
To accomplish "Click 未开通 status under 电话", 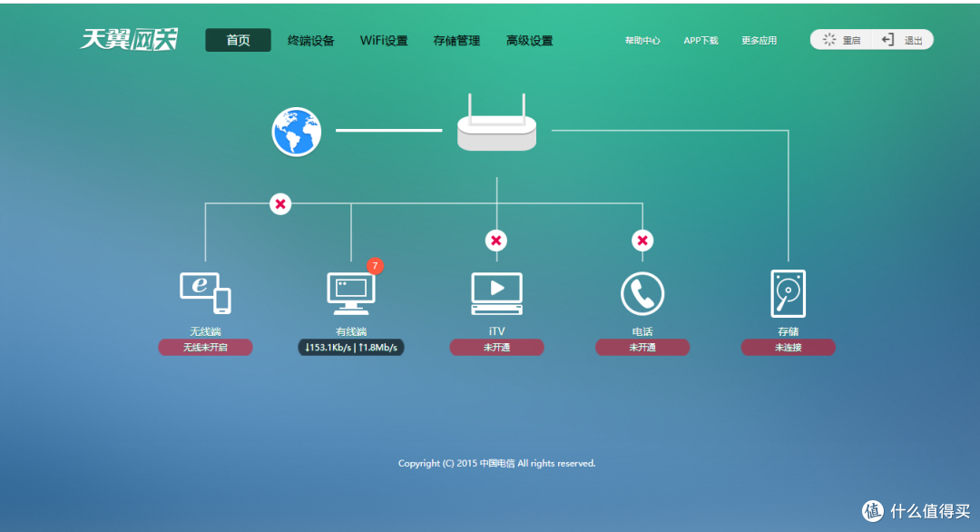I will [642, 348].
